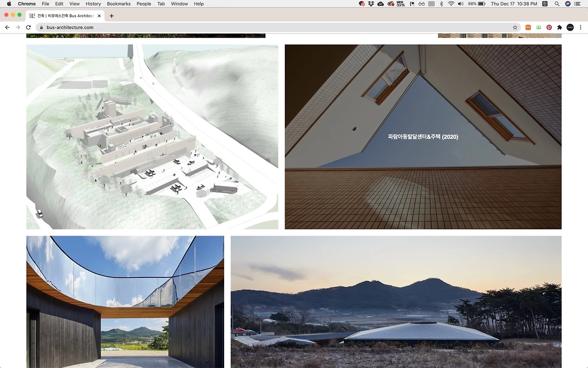Go back to the previous page
This screenshot has width=588, height=368.
[7, 28]
